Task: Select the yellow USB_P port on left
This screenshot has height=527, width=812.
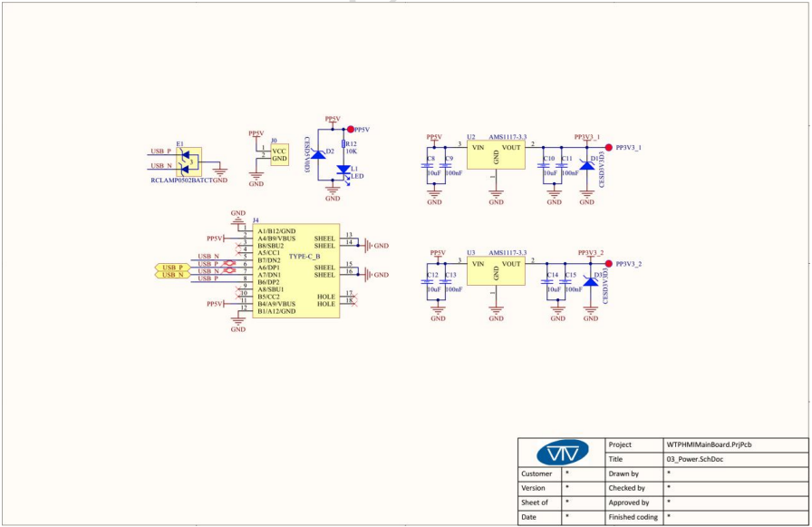Action: click(172, 268)
